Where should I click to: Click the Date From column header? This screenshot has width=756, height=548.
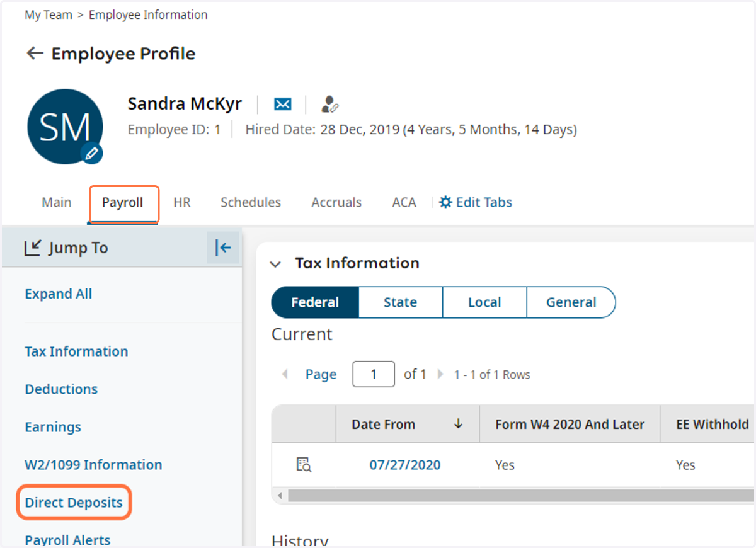pos(408,424)
